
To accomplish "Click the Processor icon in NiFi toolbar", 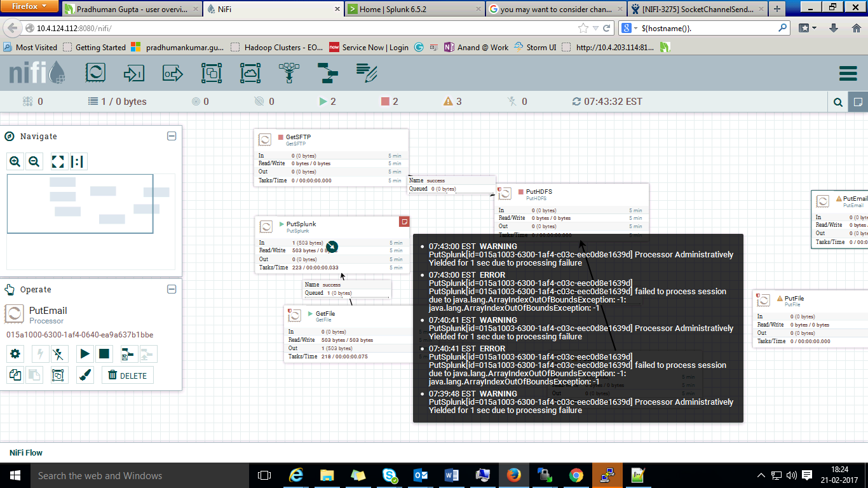I will pos(95,73).
